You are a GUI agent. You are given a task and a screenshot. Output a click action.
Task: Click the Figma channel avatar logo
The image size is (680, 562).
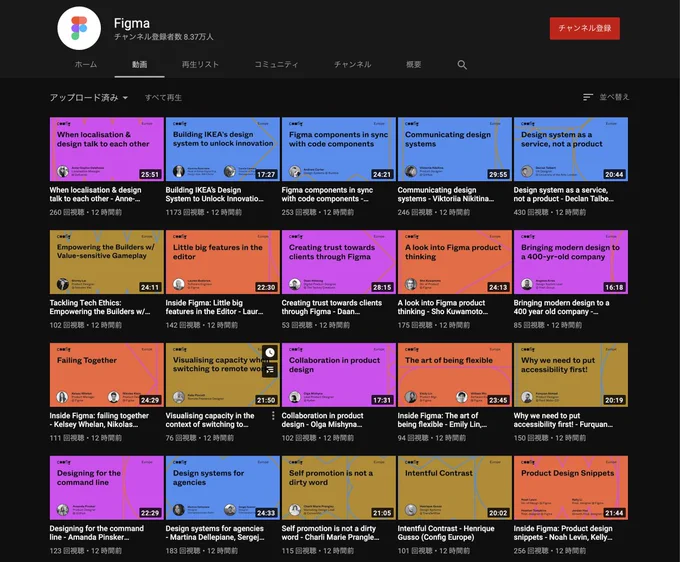[79, 28]
